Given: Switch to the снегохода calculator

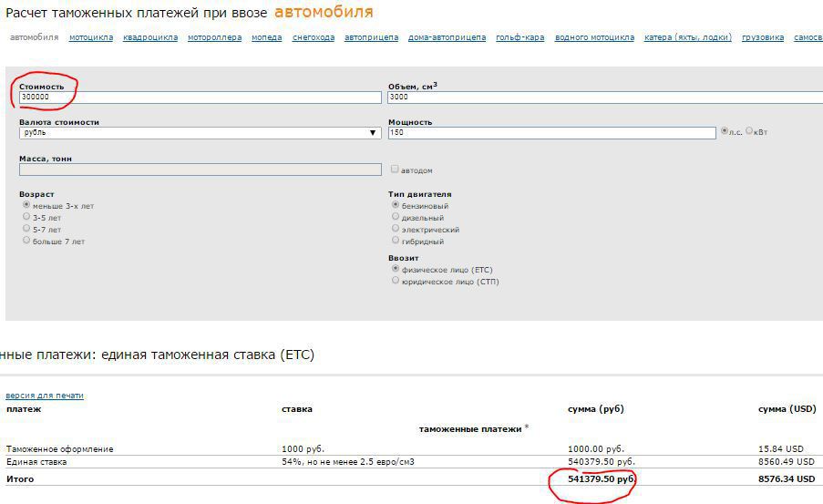Looking at the screenshot, I should (314, 38).
